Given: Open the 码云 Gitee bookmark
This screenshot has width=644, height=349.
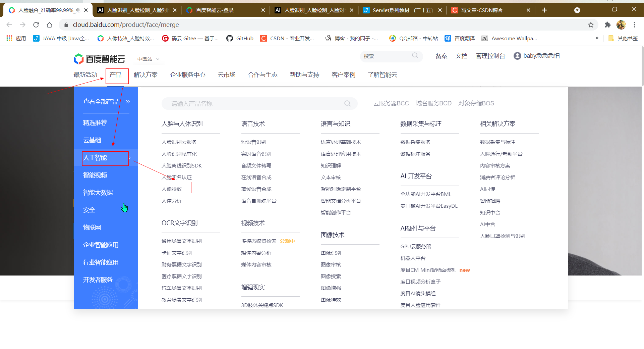Looking at the screenshot, I should coord(190,38).
